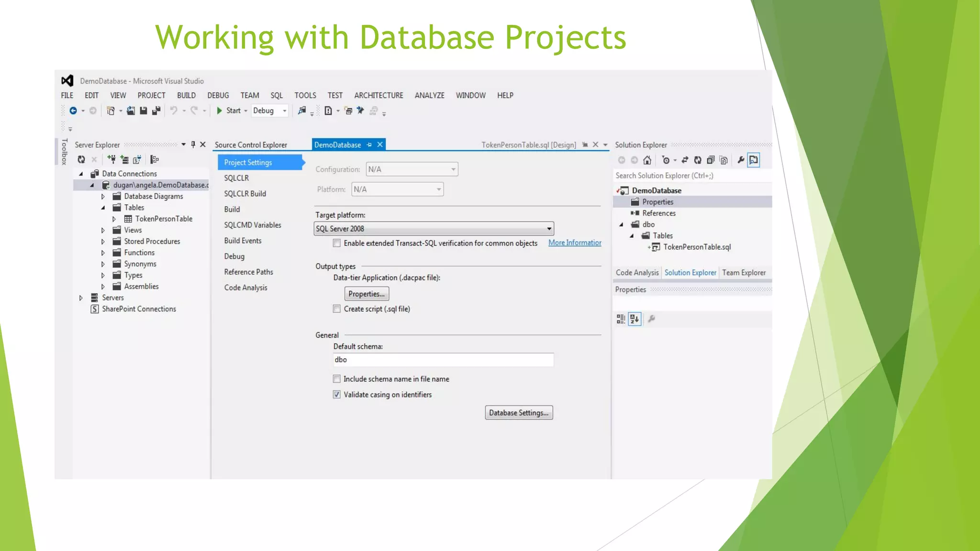
Task: Close the Server Explorer panel
Action: point(203,144)
